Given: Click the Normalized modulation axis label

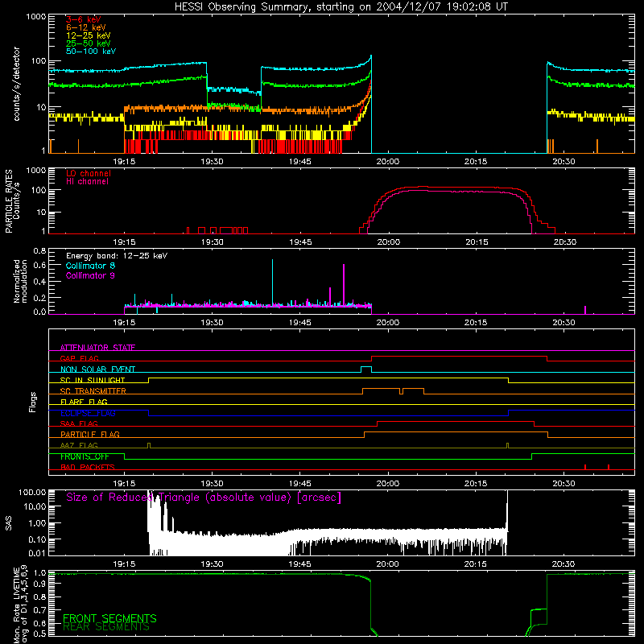Looking at the screenshot, I should (x=20, y=281).
